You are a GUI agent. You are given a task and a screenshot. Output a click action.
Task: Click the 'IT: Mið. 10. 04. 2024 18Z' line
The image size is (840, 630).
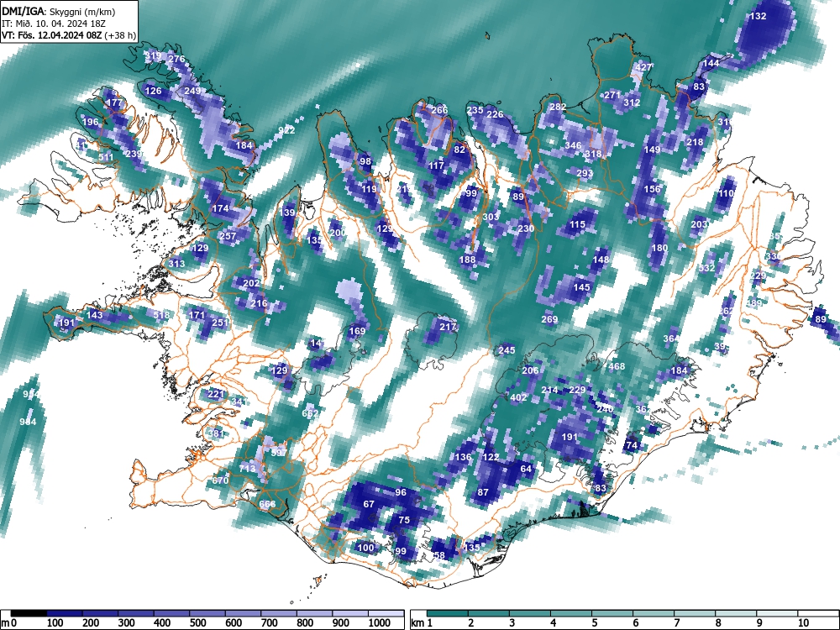pos(54,24)
